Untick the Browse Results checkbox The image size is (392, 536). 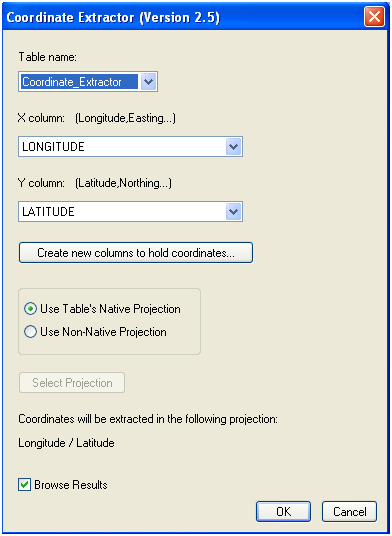[x=24, y=485]
